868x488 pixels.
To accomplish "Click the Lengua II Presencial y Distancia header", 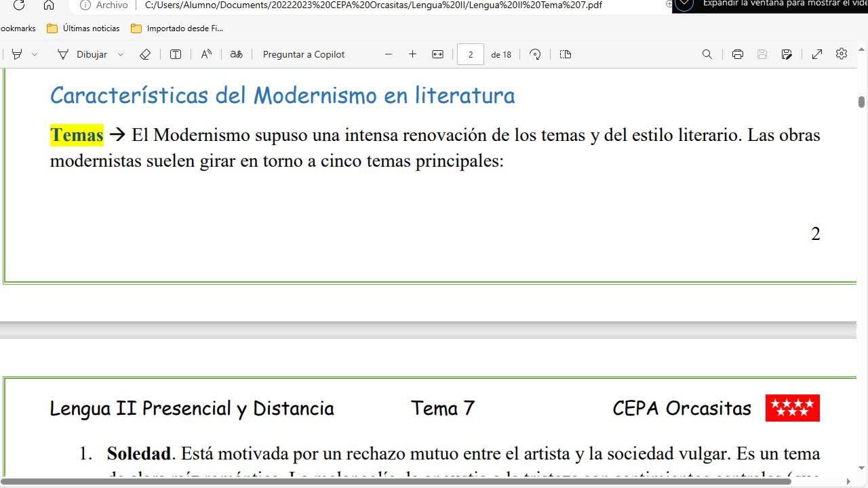I will (x=192, y=409).
